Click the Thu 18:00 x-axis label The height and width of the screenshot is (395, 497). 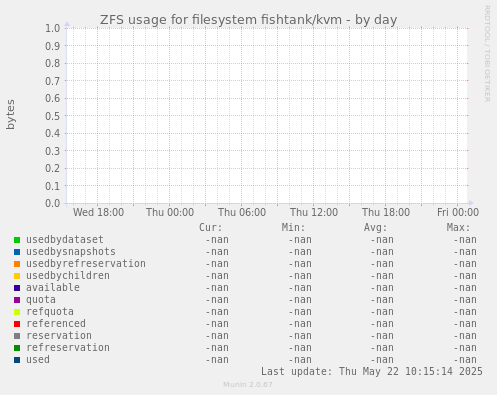(x=386, y=212)
